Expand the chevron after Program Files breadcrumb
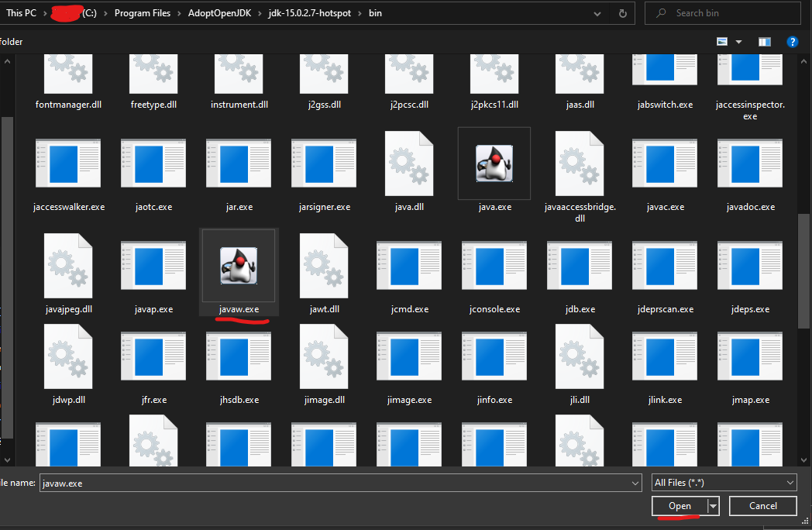Image resolution: width=812 pixels, height=530 pixels. coord(179,13)
